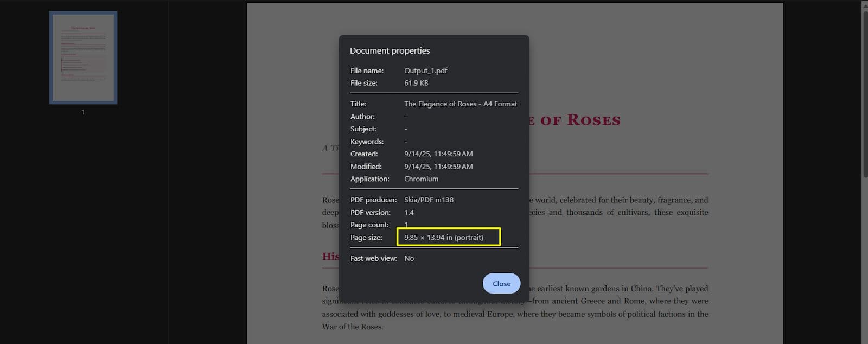
Task: Click the Modified date value
Action: pos(438,167)
